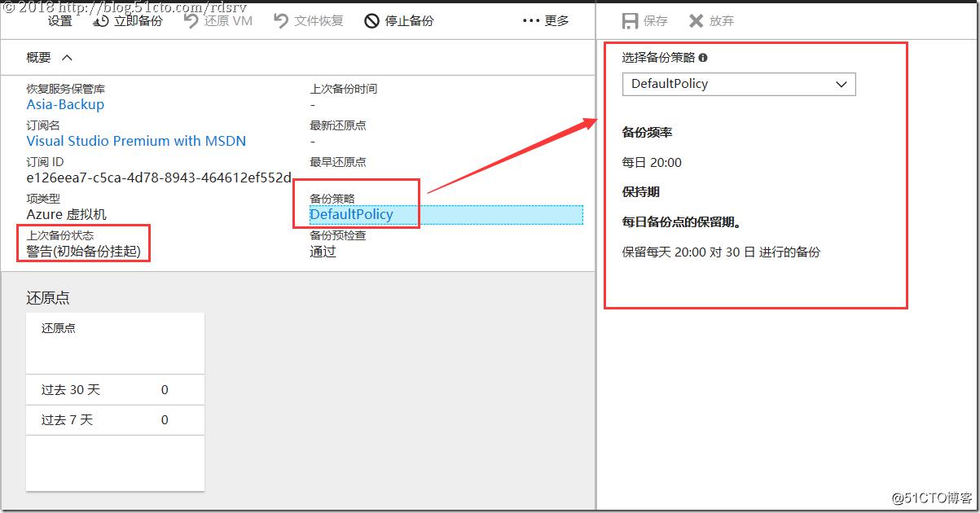Viewport: 980px width, 513px height.
Task: Click the 立即备份 backup now icon
Action: 101,21
